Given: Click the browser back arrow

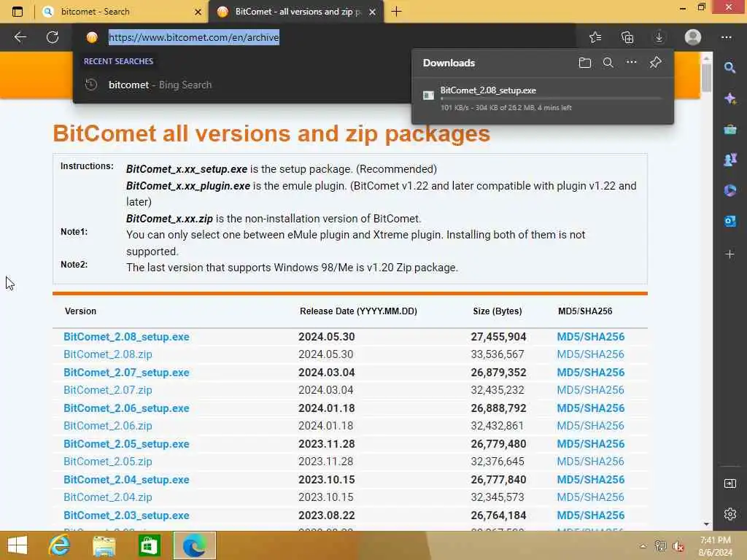Looking at the screenshot, I should pos(20,37).
